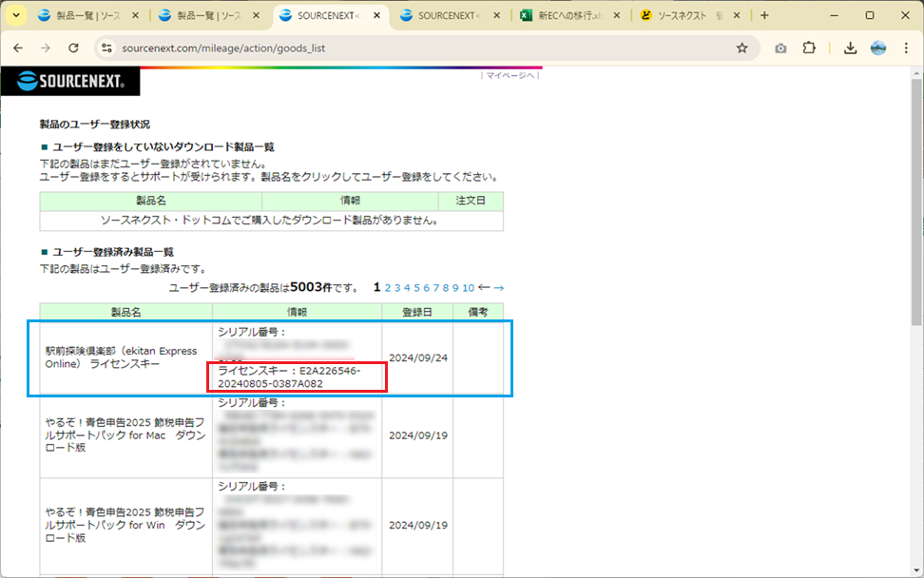Bookmark this page with the star icon
The width and height of the screenshot is (924, 579).
[741, 48]
